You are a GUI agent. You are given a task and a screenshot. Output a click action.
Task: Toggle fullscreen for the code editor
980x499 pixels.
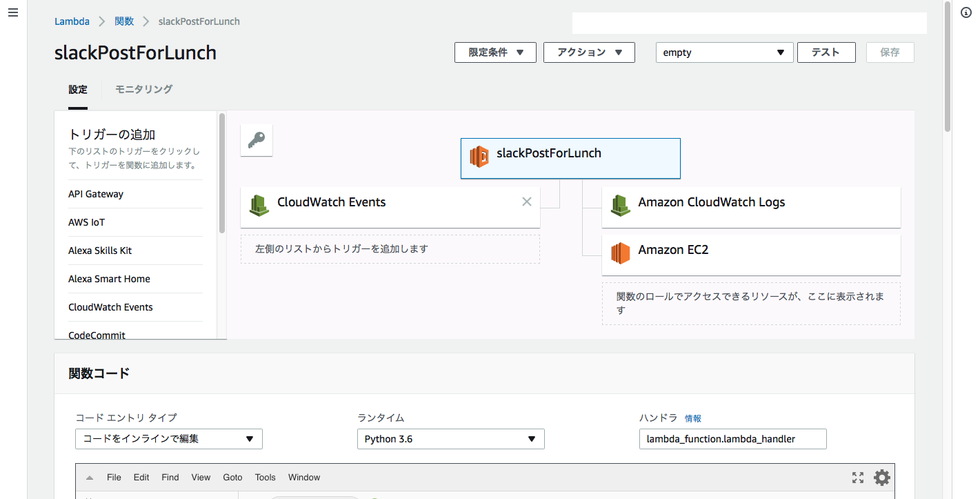(858, 478)
